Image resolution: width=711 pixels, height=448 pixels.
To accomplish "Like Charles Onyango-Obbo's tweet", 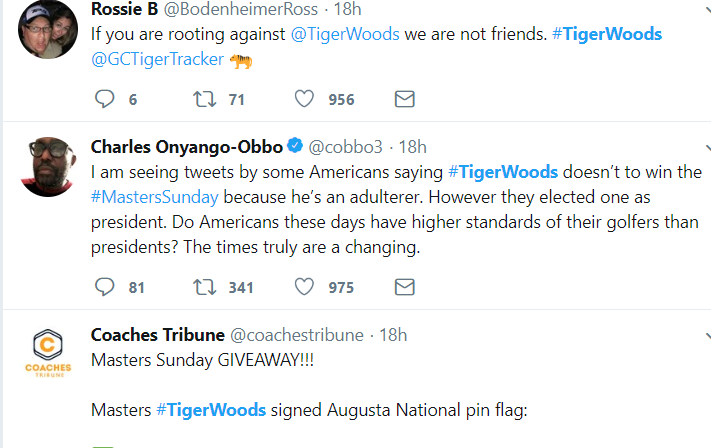I will pos(306,287).
